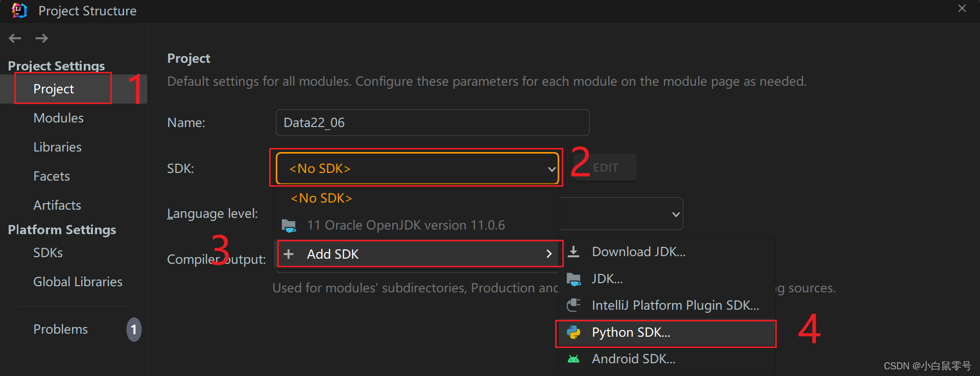Open the Language level dropdown chevron

[676, 214]
